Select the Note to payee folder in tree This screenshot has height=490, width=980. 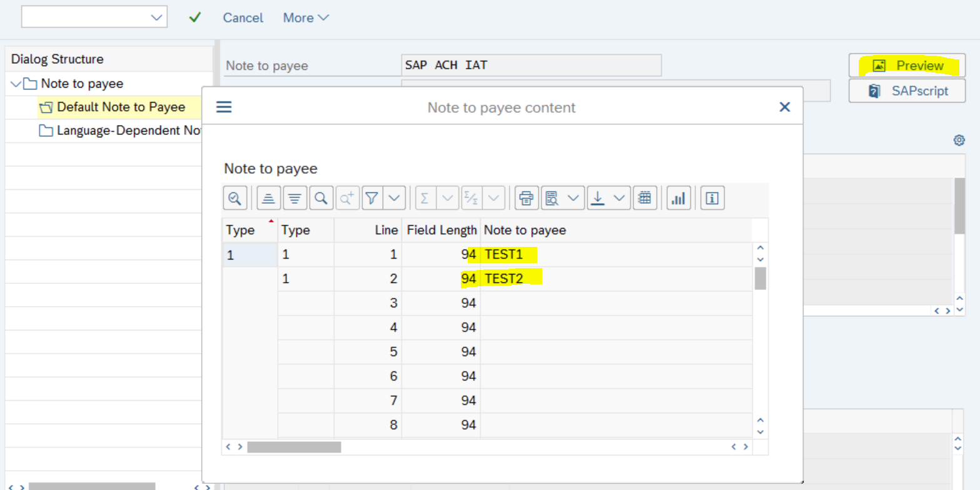[74, 84]
